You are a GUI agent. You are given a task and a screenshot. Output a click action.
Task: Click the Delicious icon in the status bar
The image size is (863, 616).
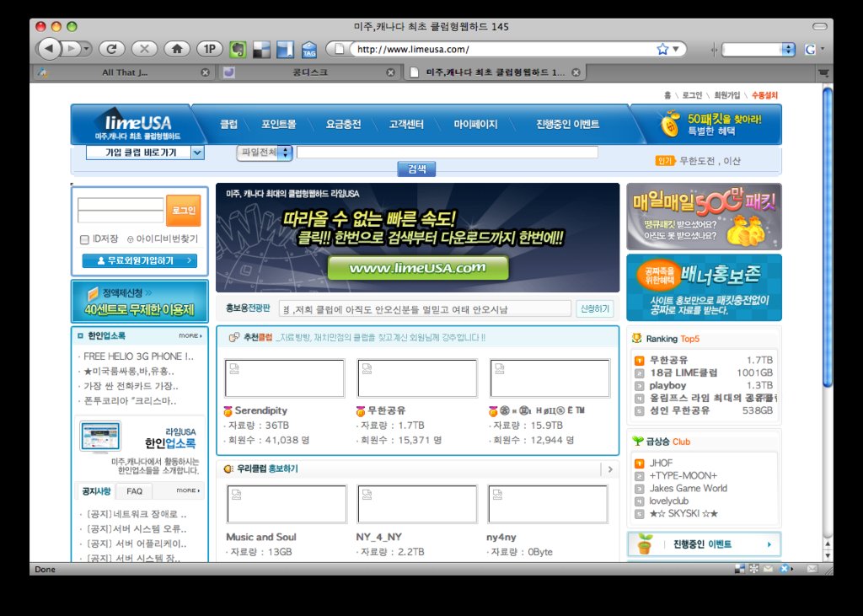(x=740, y=569)
